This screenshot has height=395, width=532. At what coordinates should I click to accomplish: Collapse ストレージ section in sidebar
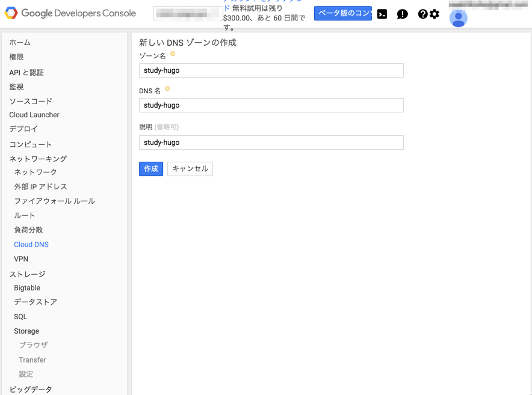27,274
